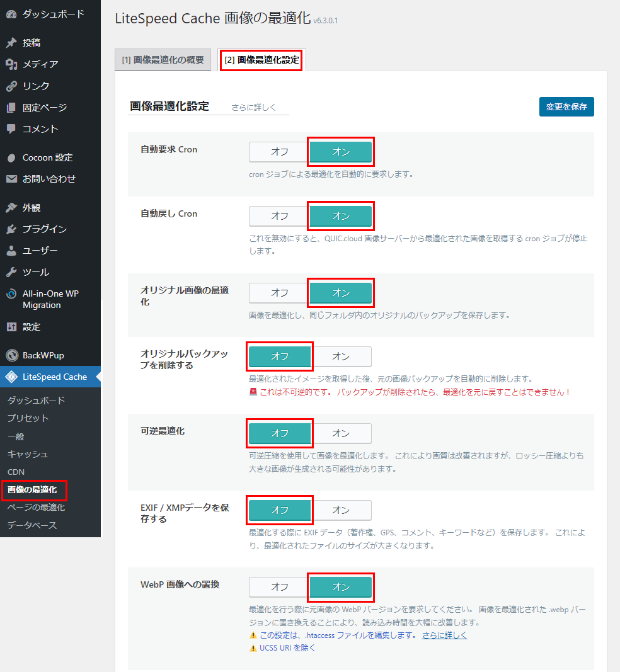The image size is (620, 672).
Task: Click the speech bubble コメント icon
Action: click(x=11, y=128)
